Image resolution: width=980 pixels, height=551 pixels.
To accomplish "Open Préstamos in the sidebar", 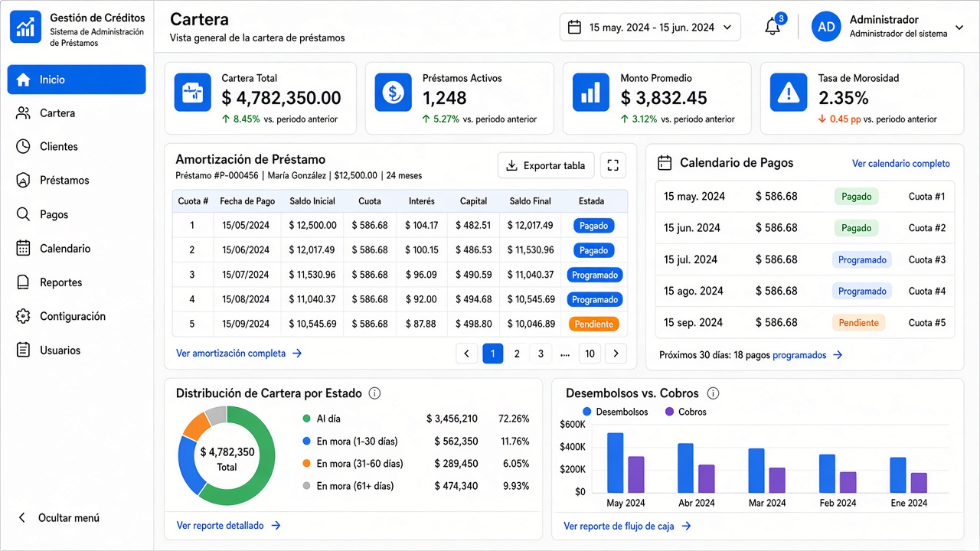I will point(77,181).
